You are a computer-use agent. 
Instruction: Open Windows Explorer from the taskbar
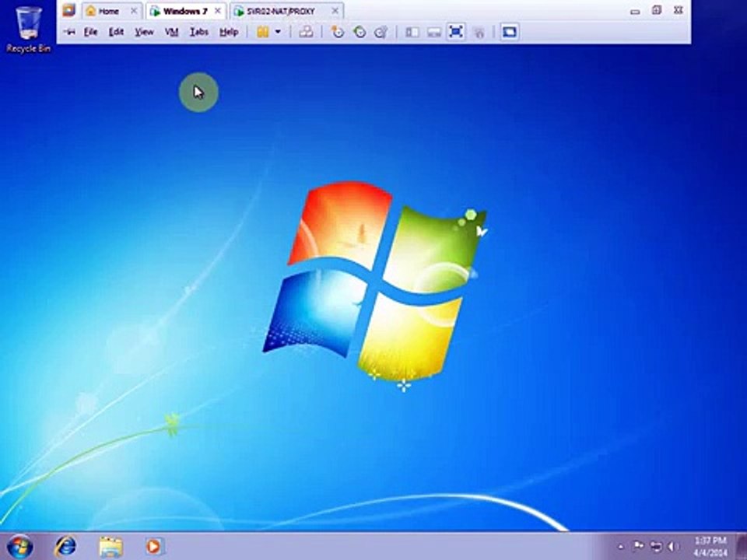pyautogui.click(x=110, y=547)
